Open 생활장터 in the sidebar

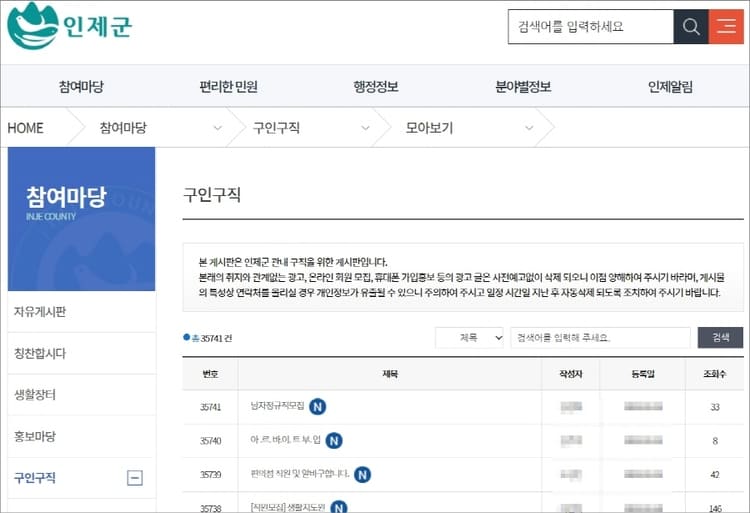(x=35, y=394)
